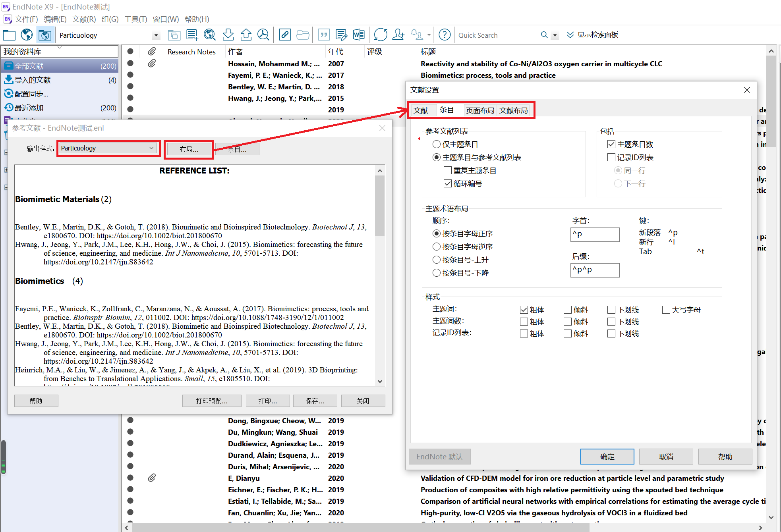Click Insert Citation quotation-mark icon

pyautogui.click(x=324, y=35)
